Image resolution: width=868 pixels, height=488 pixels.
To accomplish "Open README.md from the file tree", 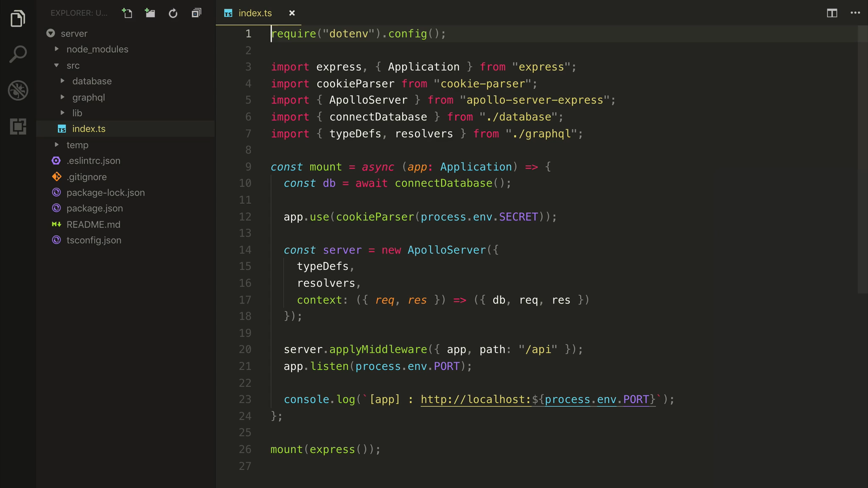I will tap(94, 224).
